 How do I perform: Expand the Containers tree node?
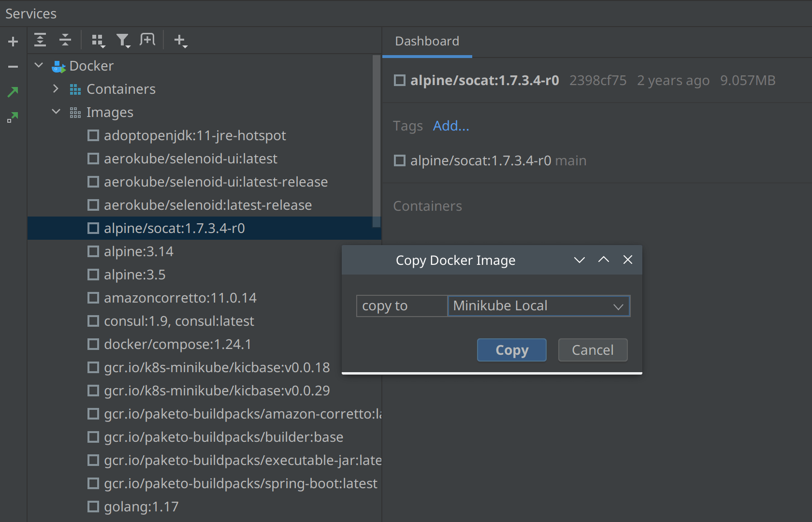pyautogui.click(x=56, y=89)
